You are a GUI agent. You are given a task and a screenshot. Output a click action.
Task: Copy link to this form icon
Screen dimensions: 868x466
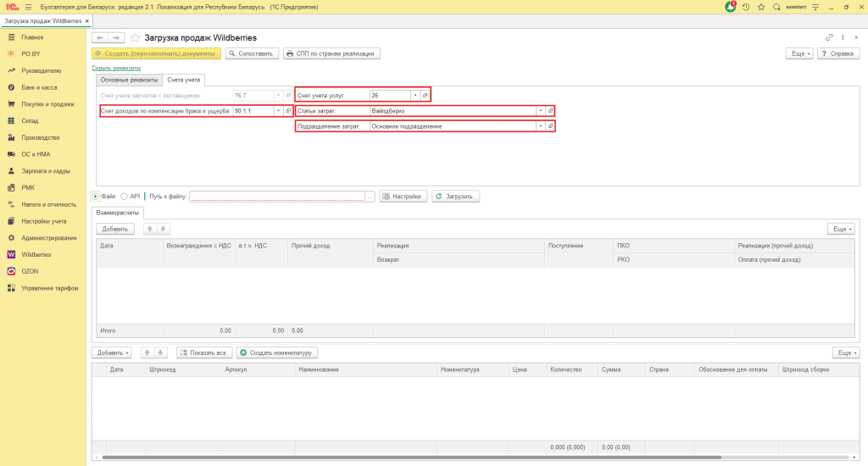(x=829, y=38)
